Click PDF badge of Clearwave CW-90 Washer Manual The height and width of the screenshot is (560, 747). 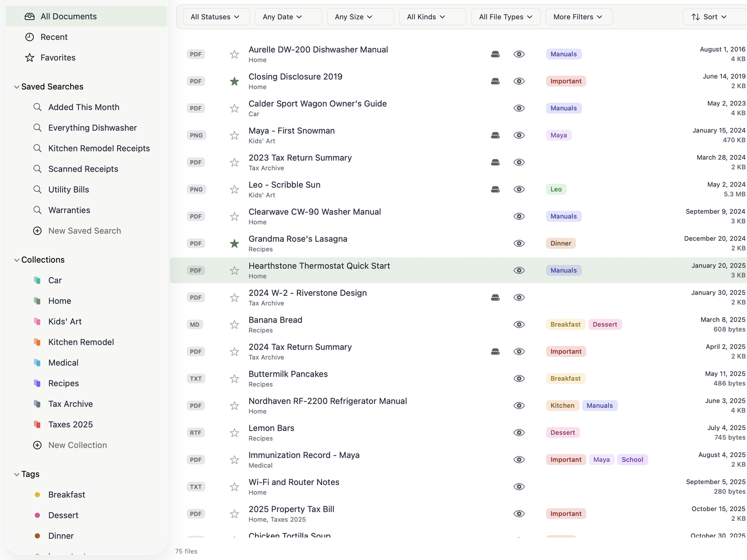[x=196, y=217]
